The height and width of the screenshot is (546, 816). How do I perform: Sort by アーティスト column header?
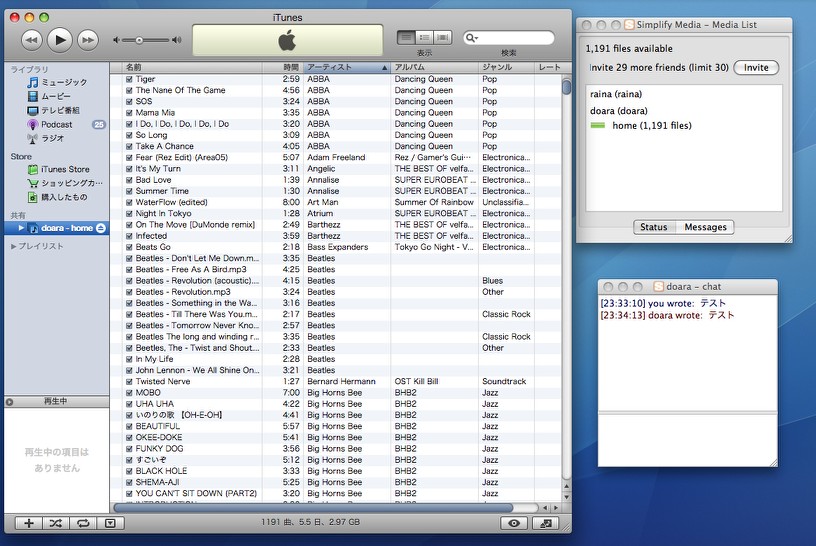click(x=347, y=67)
